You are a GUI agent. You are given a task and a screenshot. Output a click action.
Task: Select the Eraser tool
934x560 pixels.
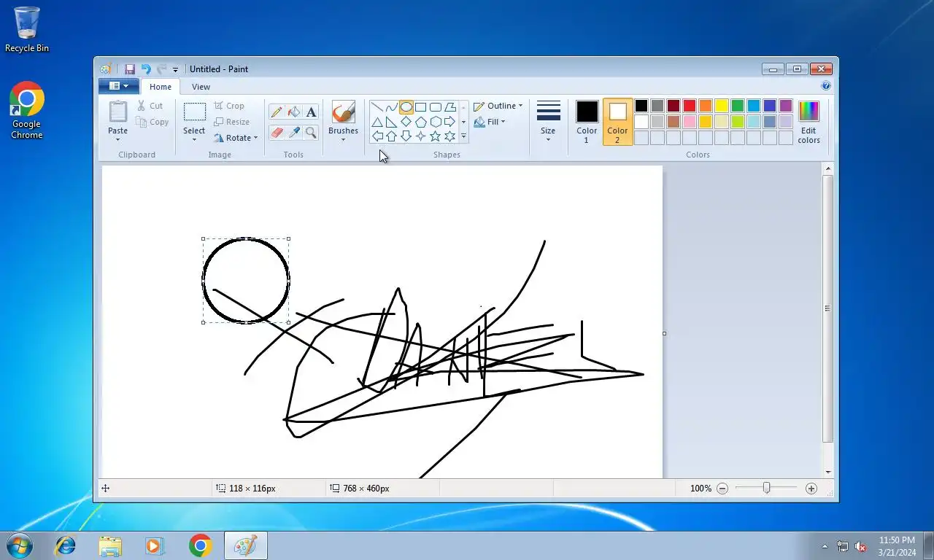click(277, 132)
